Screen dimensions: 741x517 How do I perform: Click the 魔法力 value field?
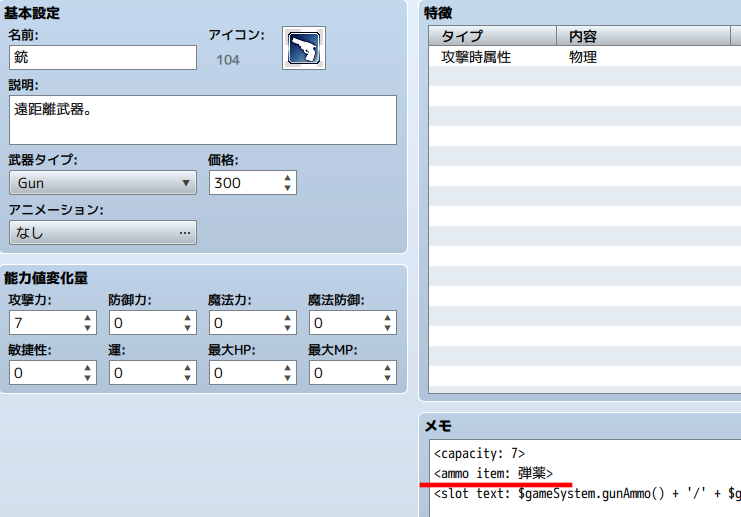(x=243, y=323)
